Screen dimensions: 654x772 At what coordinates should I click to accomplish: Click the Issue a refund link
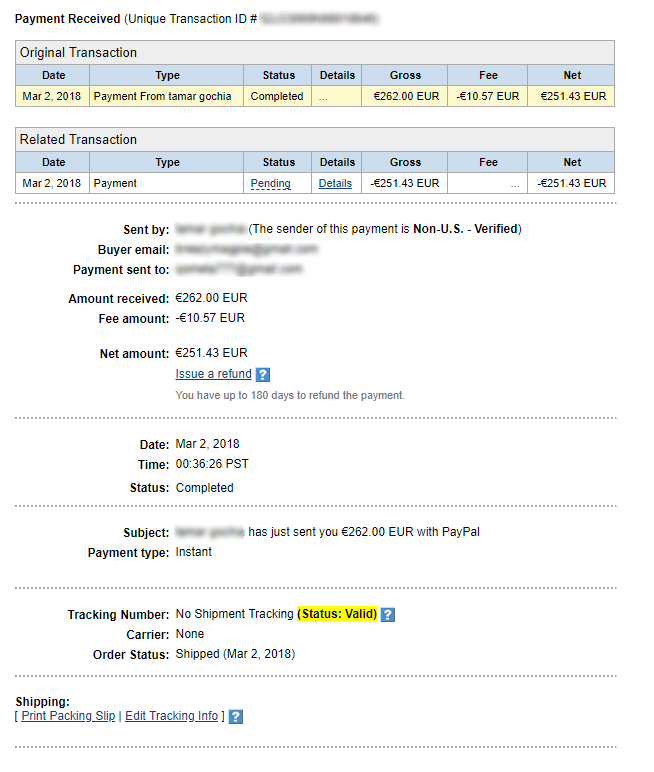pyautogui.click(x=213, y=374)
